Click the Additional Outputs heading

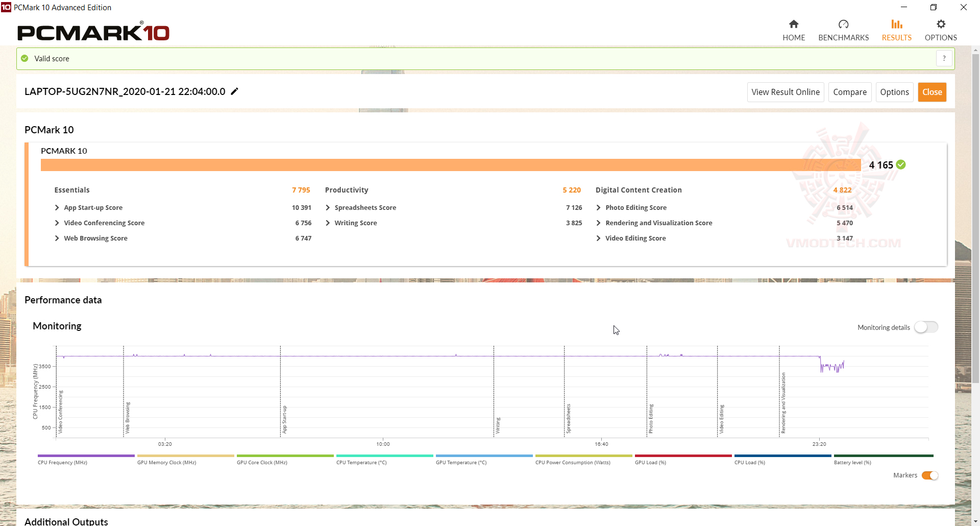(x=66, y=521)
